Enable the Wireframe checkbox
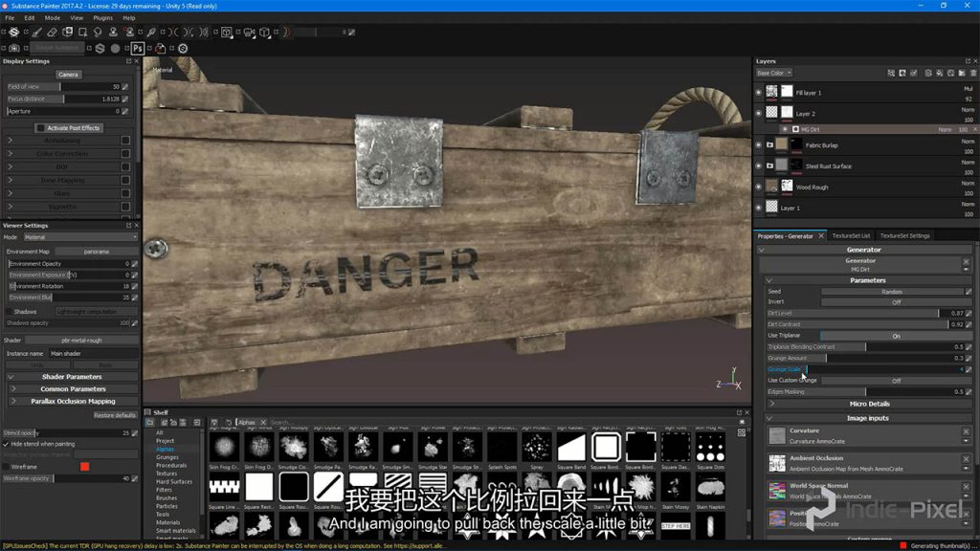The width and height of the screenshot is (980, 551). click(x=6, y=467)
